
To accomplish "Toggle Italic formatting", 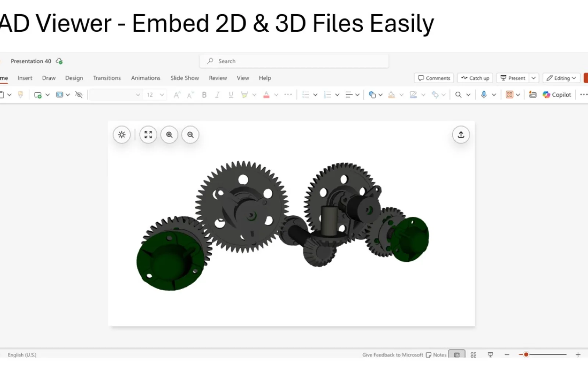I will (218, 95).
